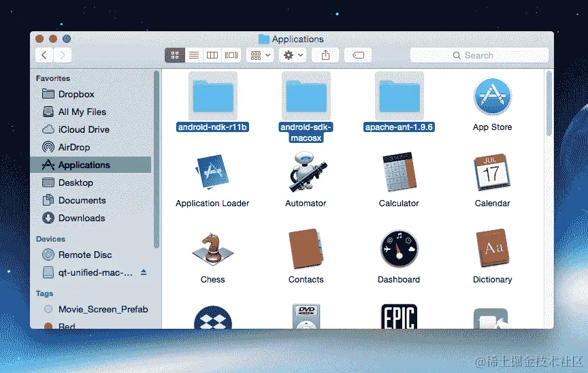The width and height of the screenshot is (588, 373).
Task: Go back with the back arrow
Action: pyautogui.click(x=44, y=56)
